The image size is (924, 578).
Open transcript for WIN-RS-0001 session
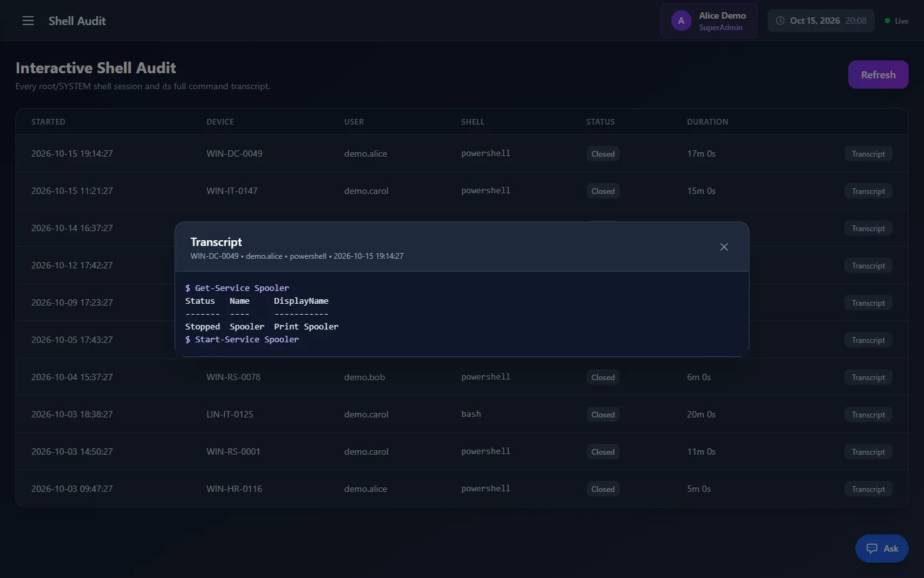tap(868, 452)
